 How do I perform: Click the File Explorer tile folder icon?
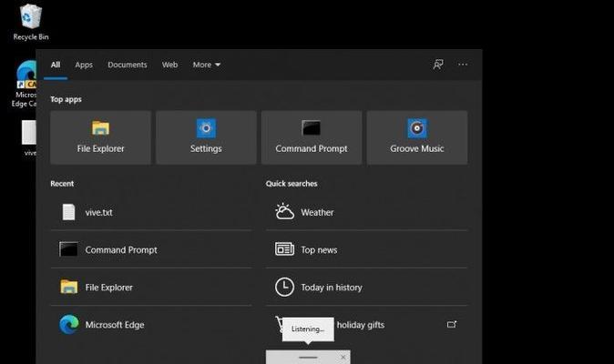tap(100, 127)
